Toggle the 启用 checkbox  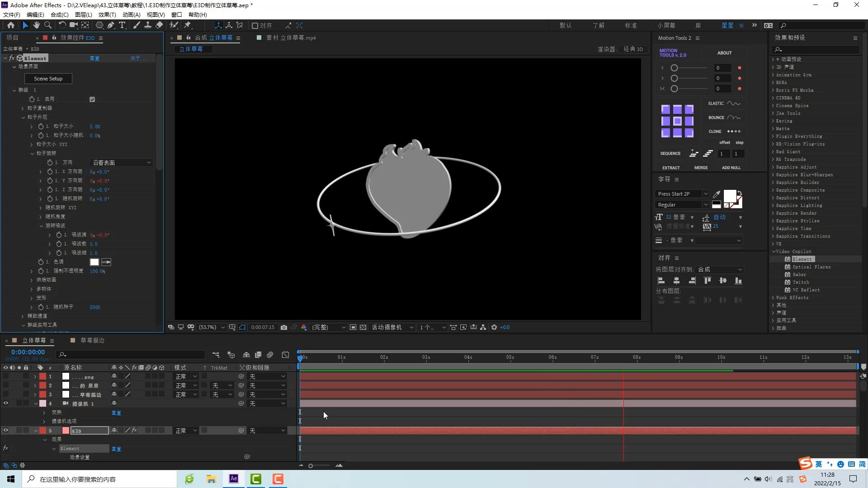point(92,99)
